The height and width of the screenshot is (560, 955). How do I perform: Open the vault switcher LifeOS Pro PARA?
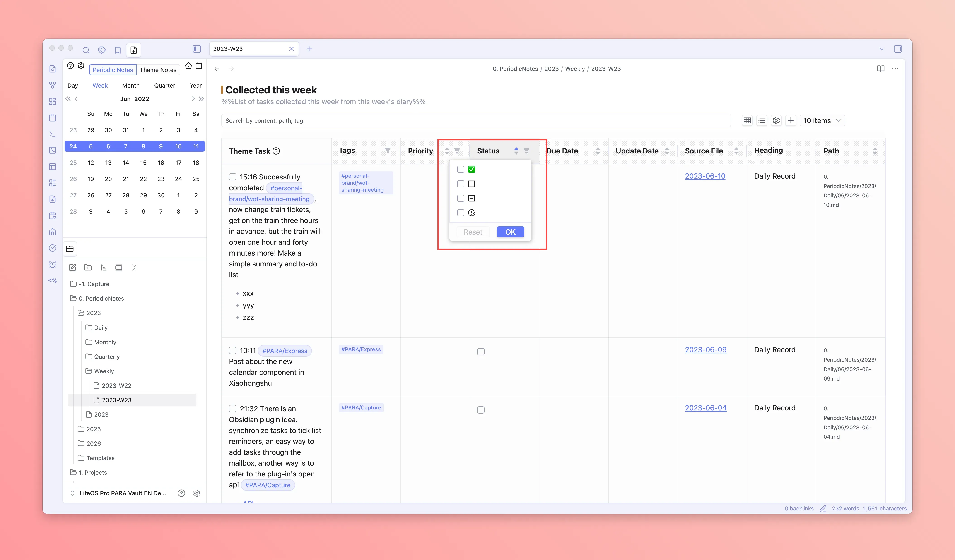pyautogui.click(x=122, y=493)
